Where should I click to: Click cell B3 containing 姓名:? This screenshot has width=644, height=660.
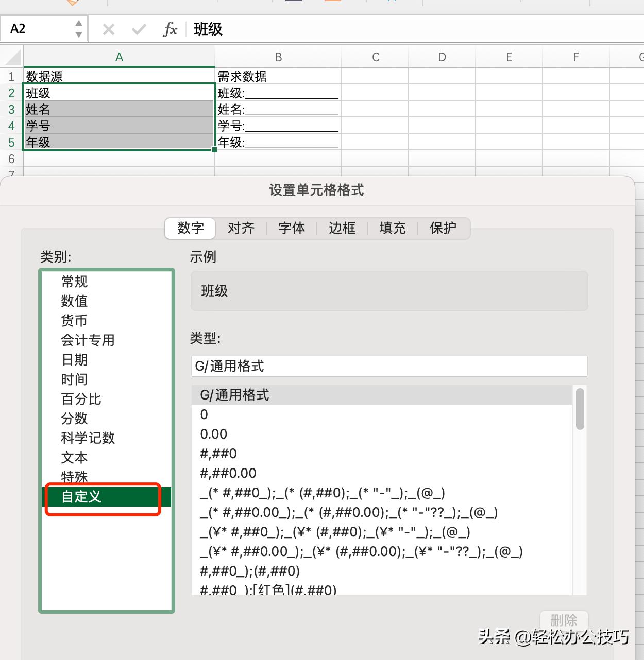pyautogui.click(x=278, y=109)
